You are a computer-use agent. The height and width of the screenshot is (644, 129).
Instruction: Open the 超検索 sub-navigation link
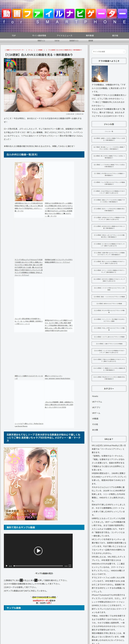(x=91, y=40)
